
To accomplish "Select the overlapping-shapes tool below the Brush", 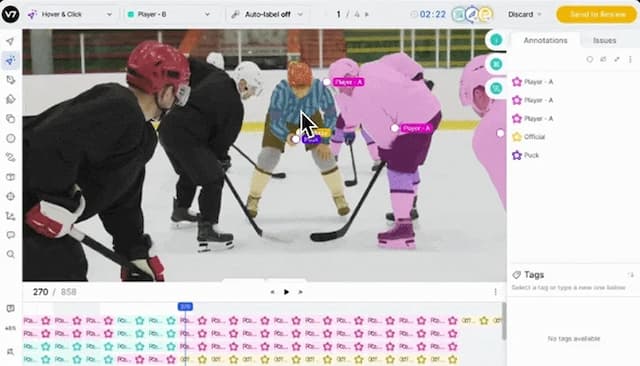I will [x=11, y=119].
